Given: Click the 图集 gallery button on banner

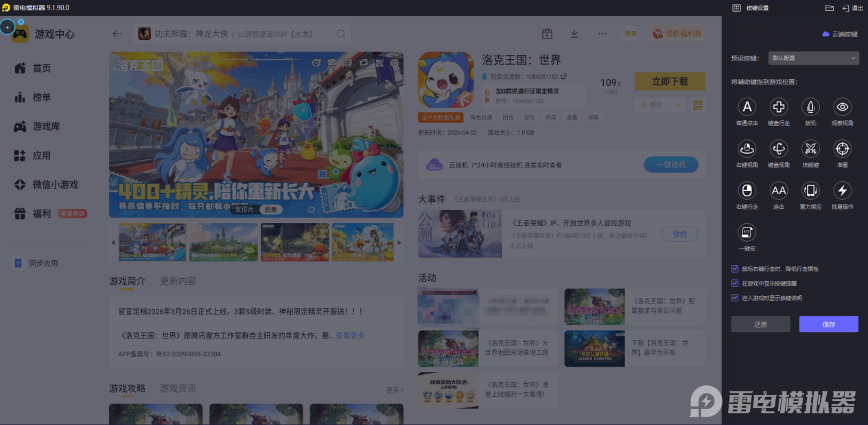Looking at the screenshot, I should click(270, 209).
